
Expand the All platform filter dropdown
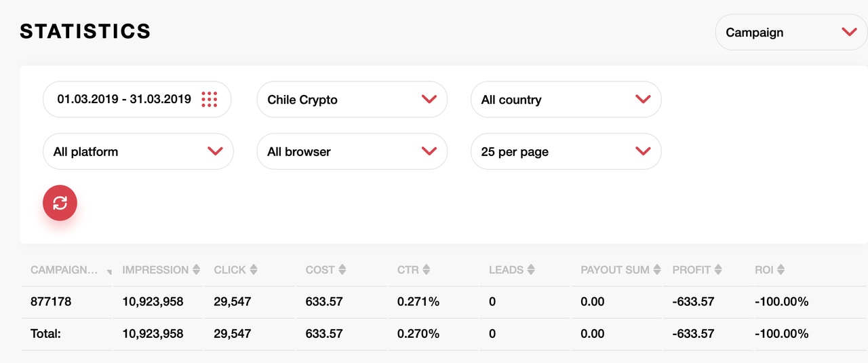pyautogui.click(x=138, y=151)
